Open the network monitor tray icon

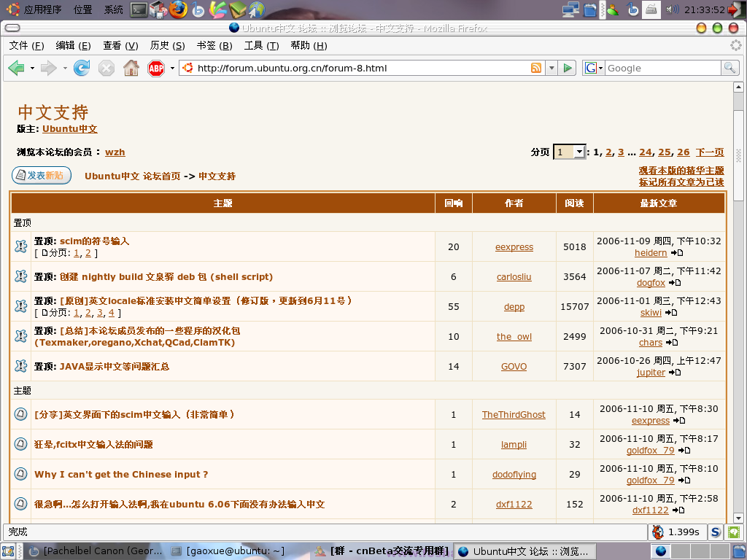coord(570,9)
